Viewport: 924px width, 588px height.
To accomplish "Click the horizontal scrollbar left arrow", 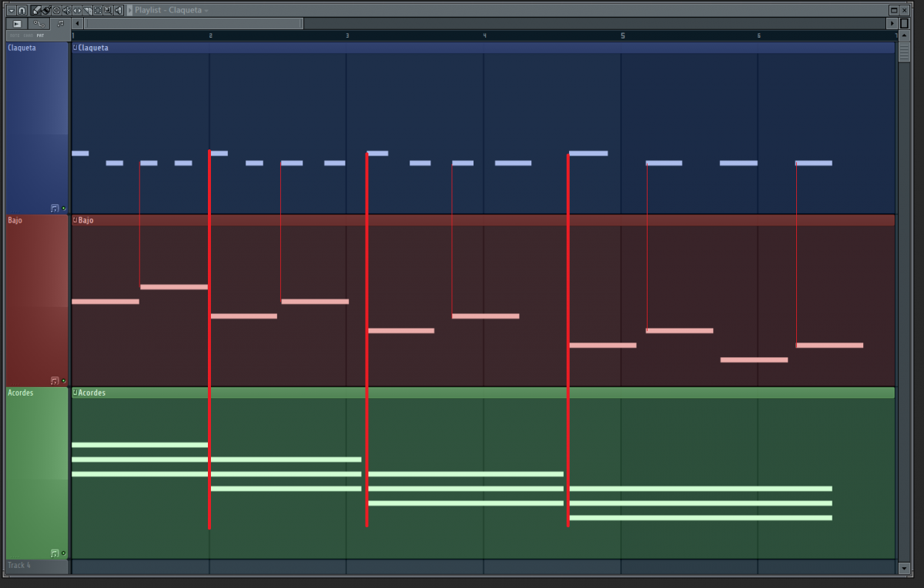I will pos(77,24).
